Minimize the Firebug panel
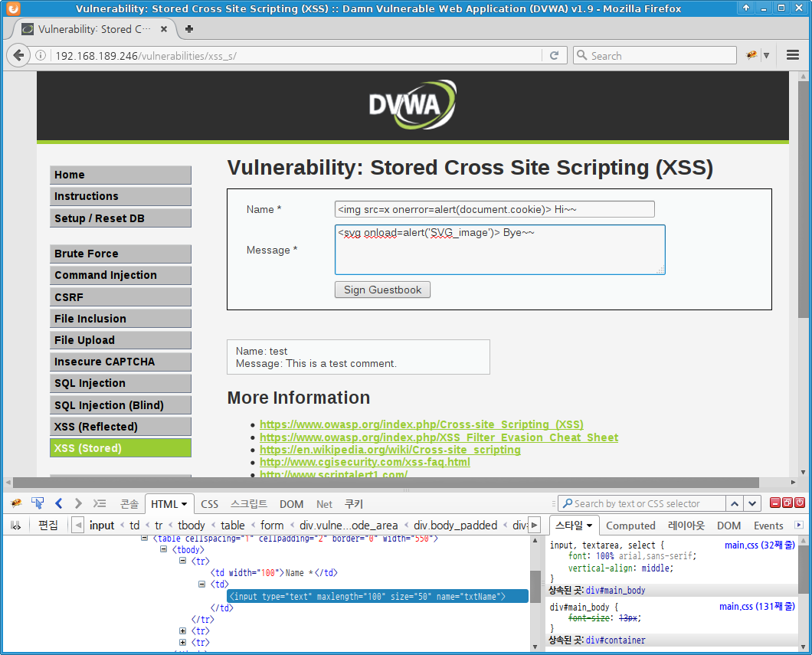 [775, 503]
